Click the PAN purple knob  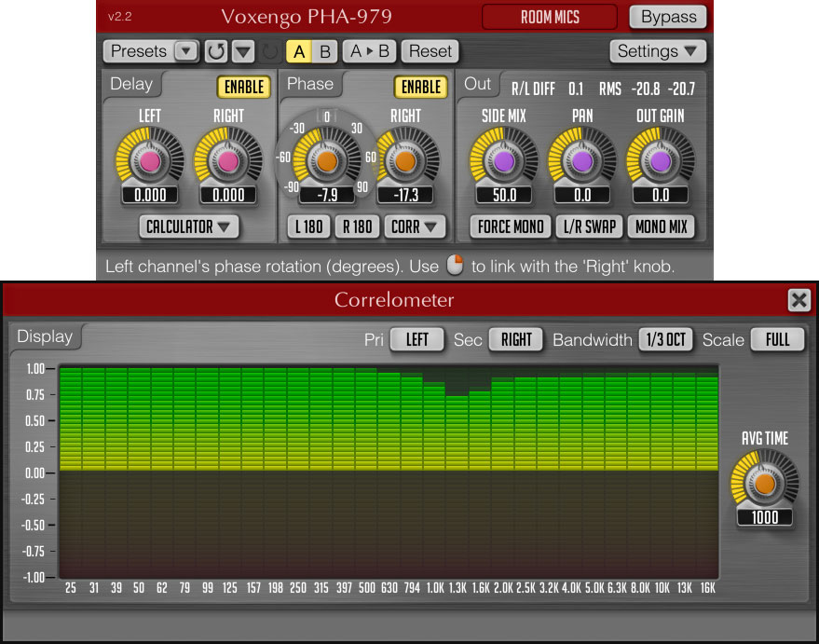582,161
